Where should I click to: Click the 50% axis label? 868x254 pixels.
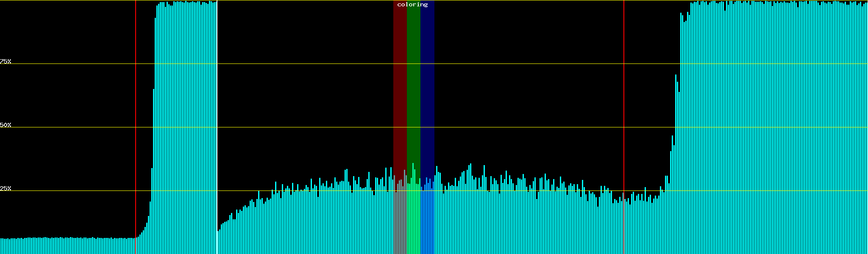click(6, 125)
